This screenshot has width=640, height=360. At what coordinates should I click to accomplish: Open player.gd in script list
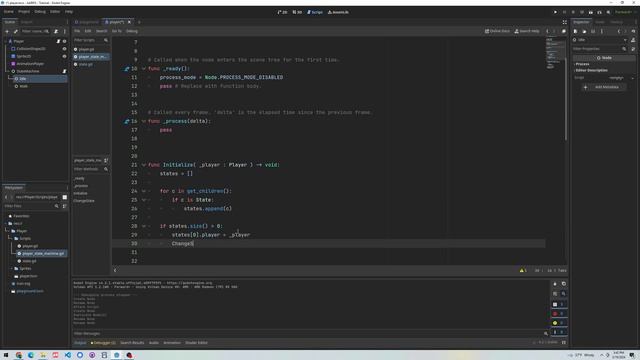tap(86, 49)
